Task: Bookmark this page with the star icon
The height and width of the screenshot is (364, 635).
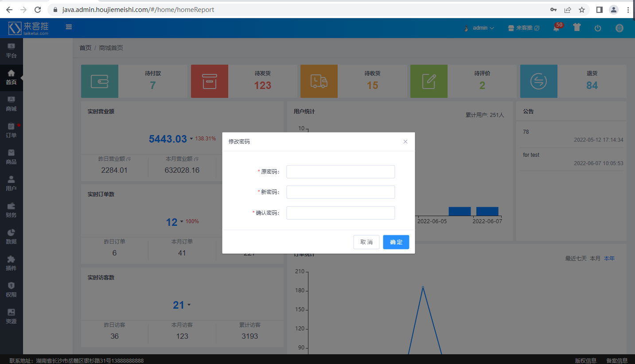Action: click(582, 10)
